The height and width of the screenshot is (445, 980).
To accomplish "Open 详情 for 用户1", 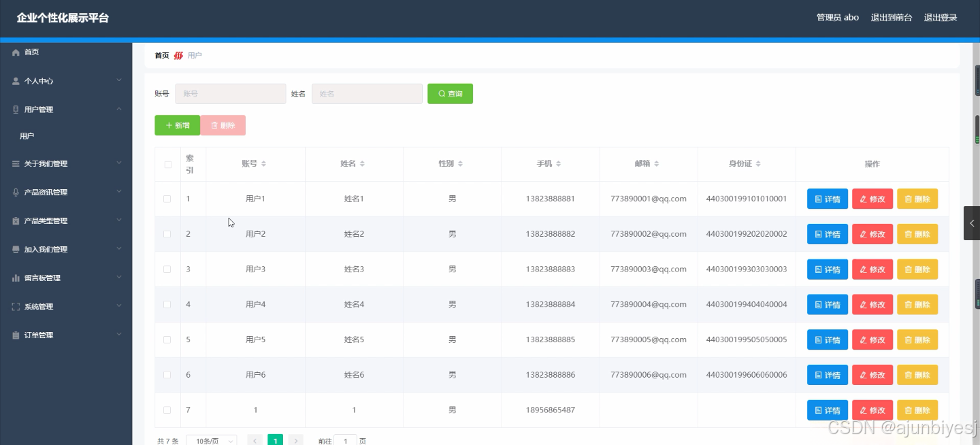I will point(828,199).
